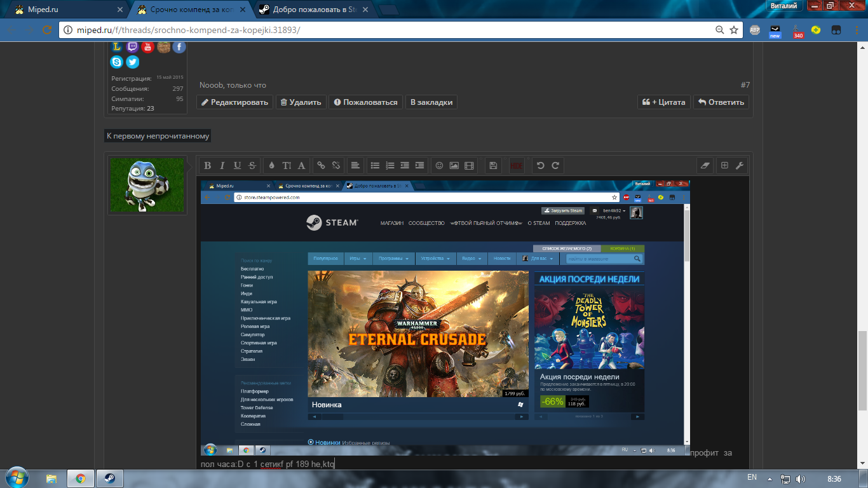Reply using the Ответить button
This screenshot has height=488, width=868.
pos(721,102)
